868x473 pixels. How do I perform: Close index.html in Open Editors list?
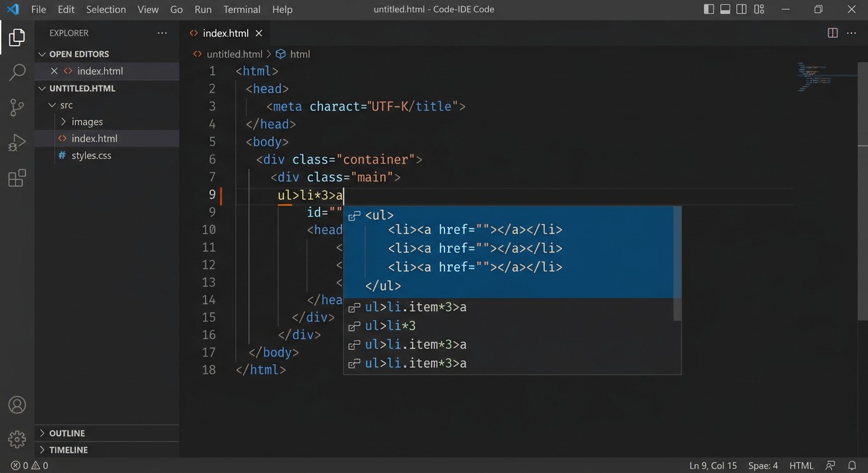tap(54, 71)
